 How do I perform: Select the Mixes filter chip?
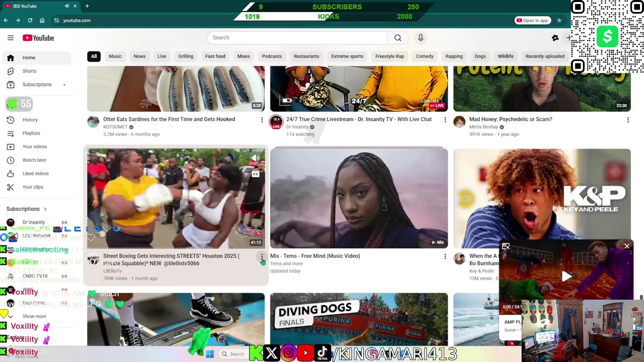[x=244, y=56]
